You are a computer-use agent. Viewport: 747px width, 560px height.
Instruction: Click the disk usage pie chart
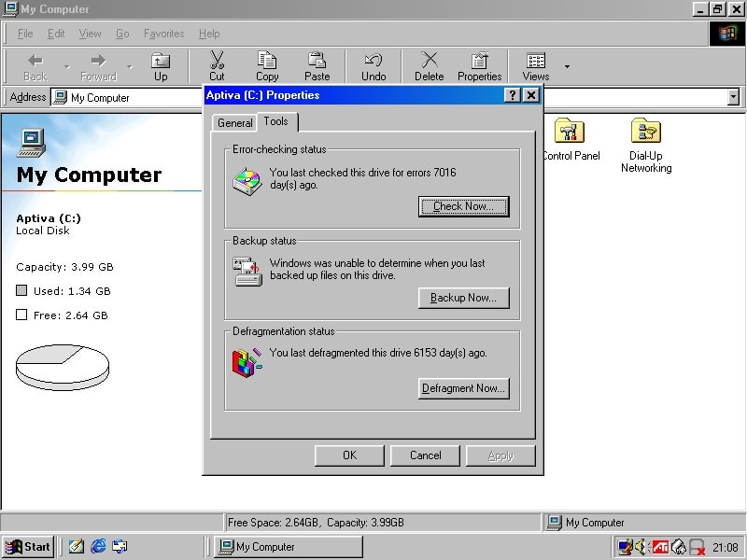tap(63, 367)
